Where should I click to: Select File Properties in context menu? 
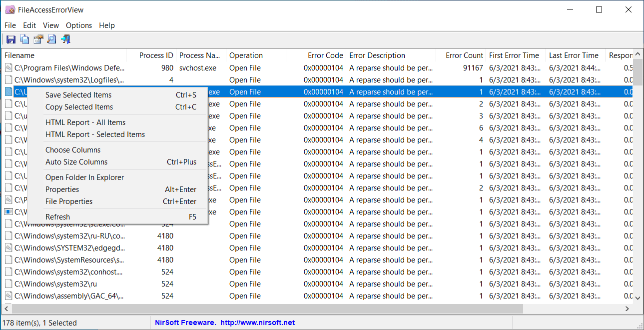coord(117,201)
